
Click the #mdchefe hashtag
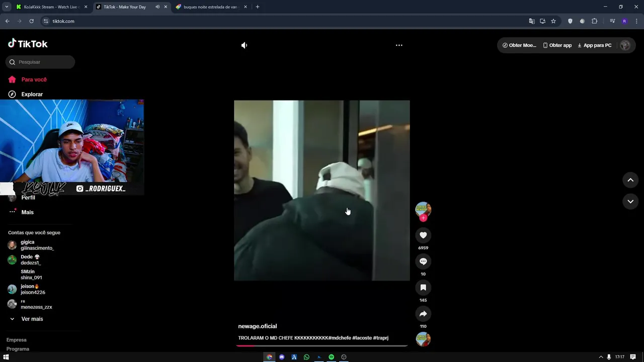[x=340, y=338]
